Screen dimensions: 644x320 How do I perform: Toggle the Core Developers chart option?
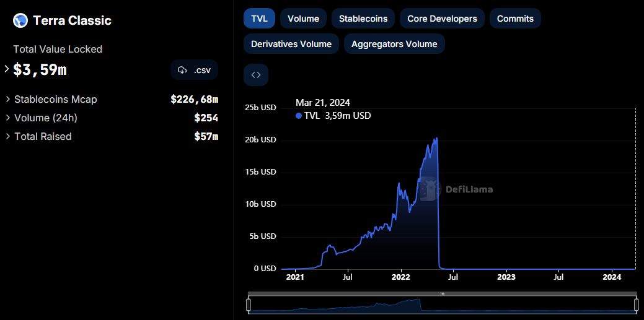pos(442,19)
